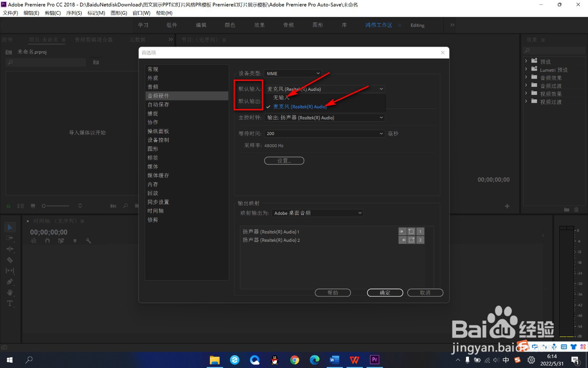Open the device type MME dropdown

click(293, 74)
